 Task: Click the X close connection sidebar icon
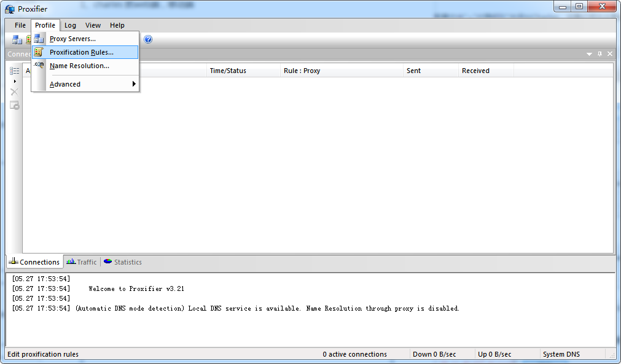click(x=14, y=92)
